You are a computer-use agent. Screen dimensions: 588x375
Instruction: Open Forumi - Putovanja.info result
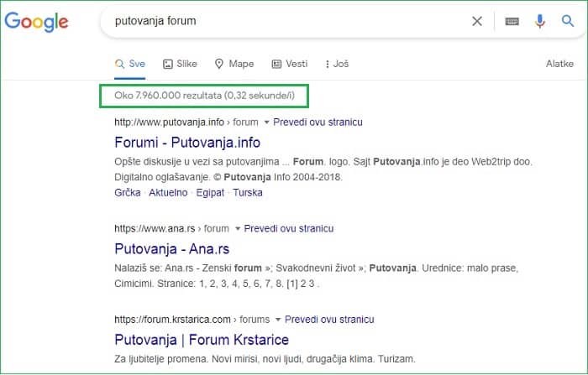tap(187, 143)
